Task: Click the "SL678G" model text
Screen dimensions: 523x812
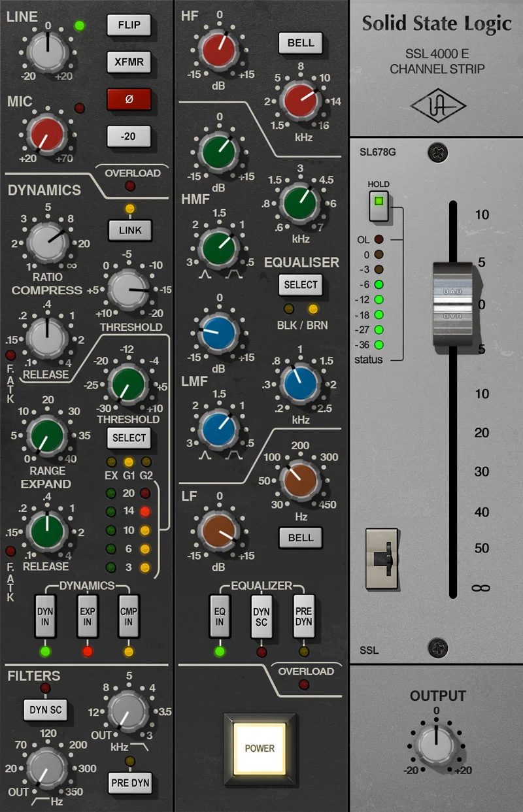Action: (378, 152)
